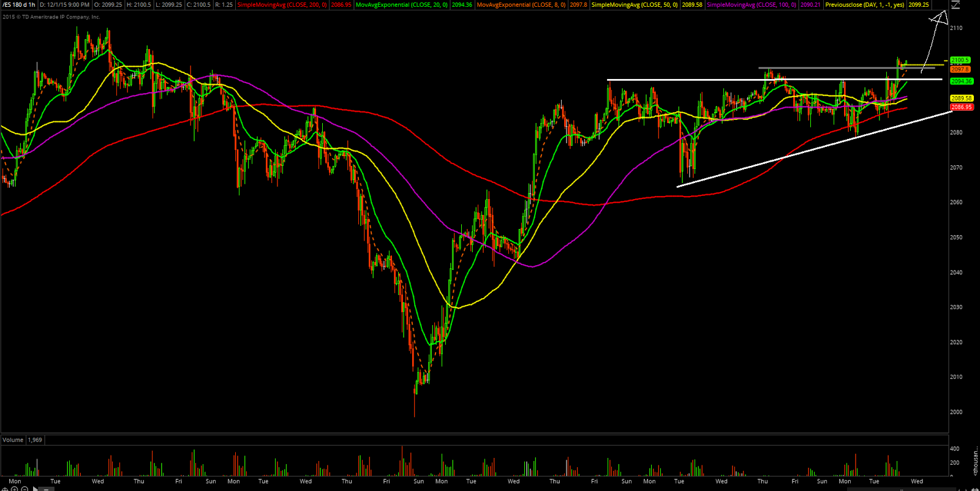
Task: Click the orange 2097.8 value in header
Action: pos(578,4)
